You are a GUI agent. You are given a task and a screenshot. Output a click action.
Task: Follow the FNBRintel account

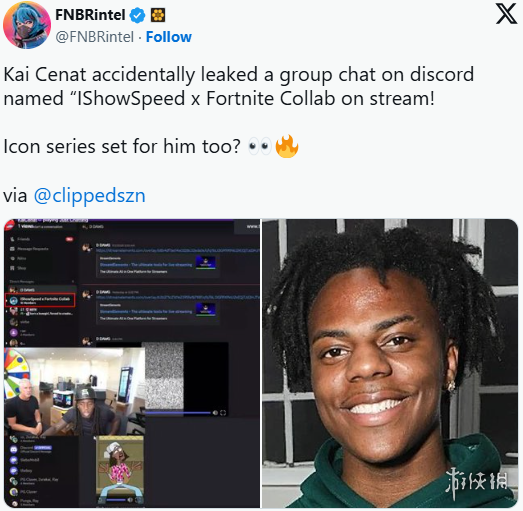pos(169,37)
